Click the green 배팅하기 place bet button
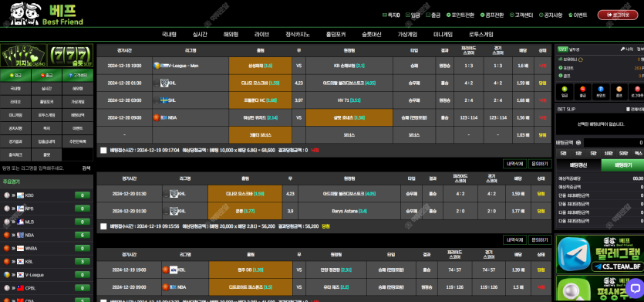 click(x=622, y=165)
